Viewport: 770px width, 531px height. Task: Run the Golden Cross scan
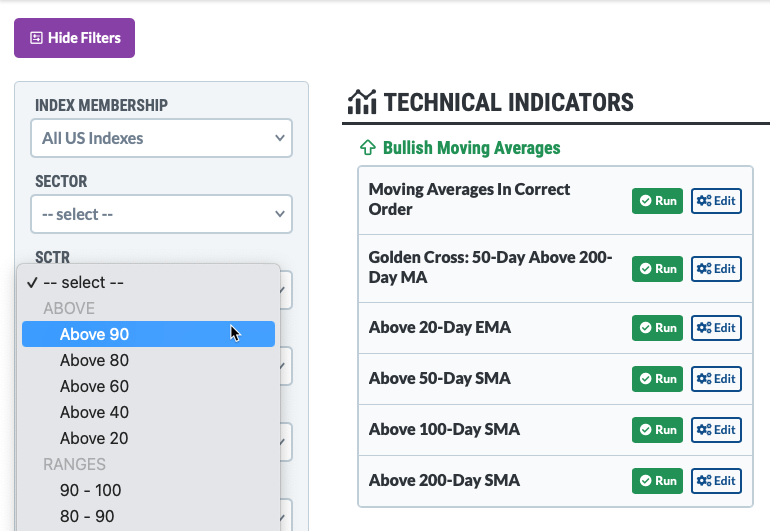[657, 269]
